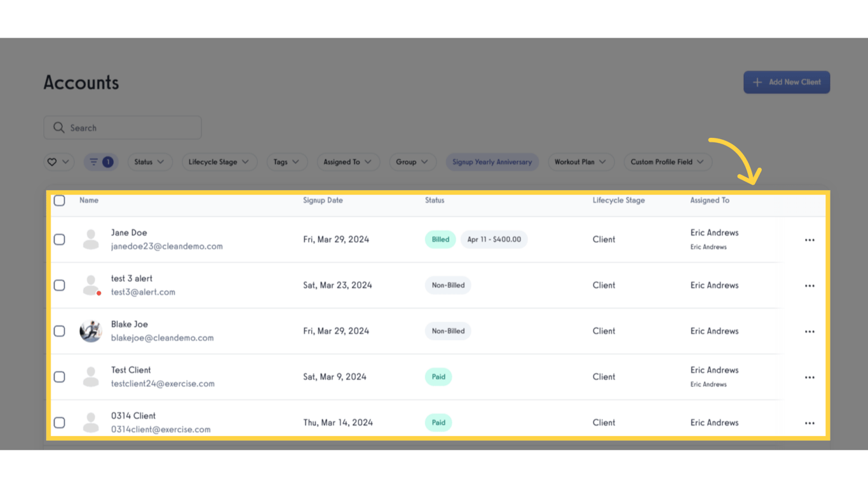868x488 pixels.
Task: Open the three-dot menu for Blake Joe
Action: coord(810,331)
